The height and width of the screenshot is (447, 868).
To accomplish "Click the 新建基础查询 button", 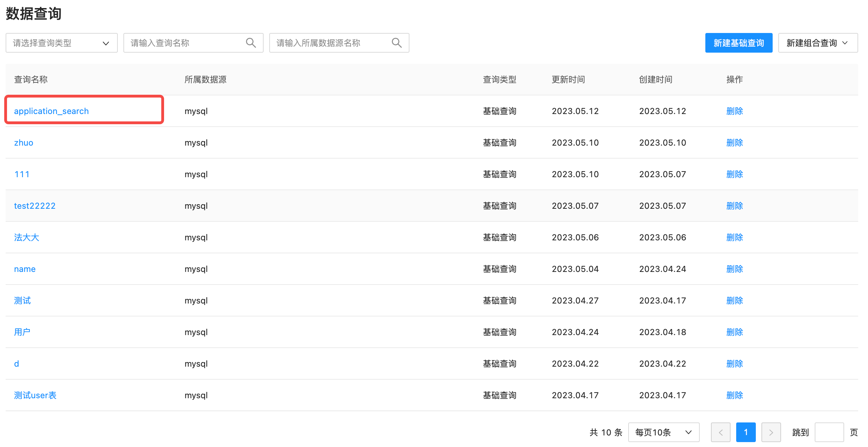I will click(738, 43).
